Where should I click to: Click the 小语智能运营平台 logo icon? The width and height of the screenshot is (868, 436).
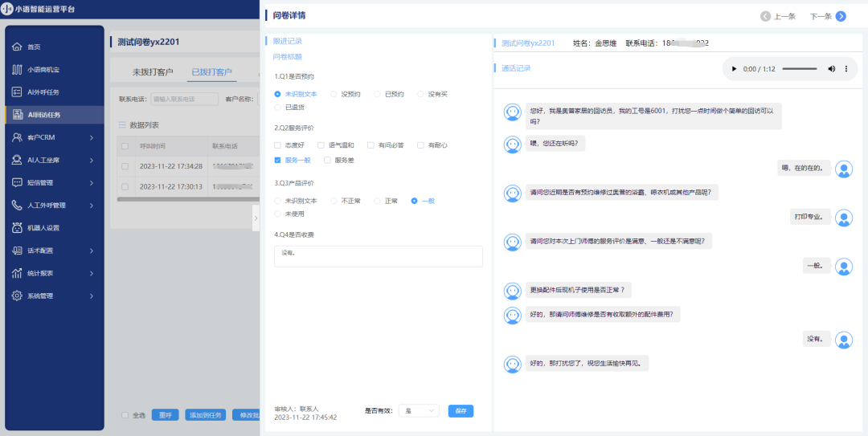[8, 9]
